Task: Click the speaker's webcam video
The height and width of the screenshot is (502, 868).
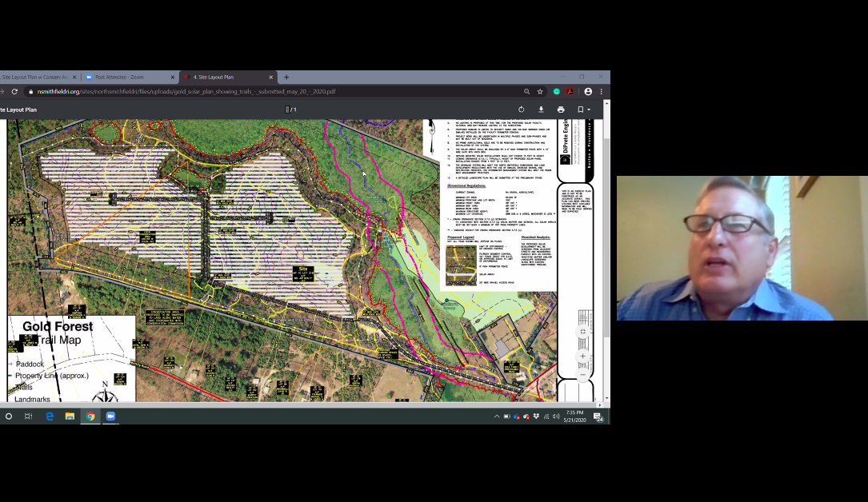Action: [x=742, y=249]
